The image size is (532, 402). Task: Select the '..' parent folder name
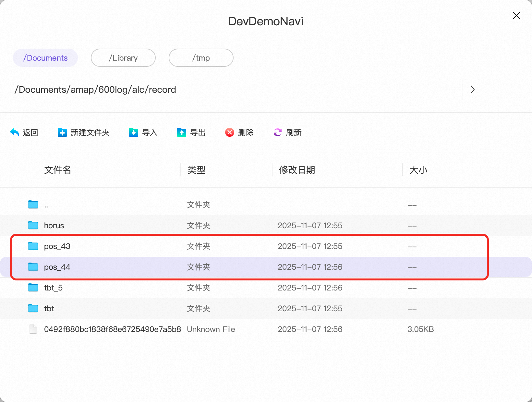point(46,206)
